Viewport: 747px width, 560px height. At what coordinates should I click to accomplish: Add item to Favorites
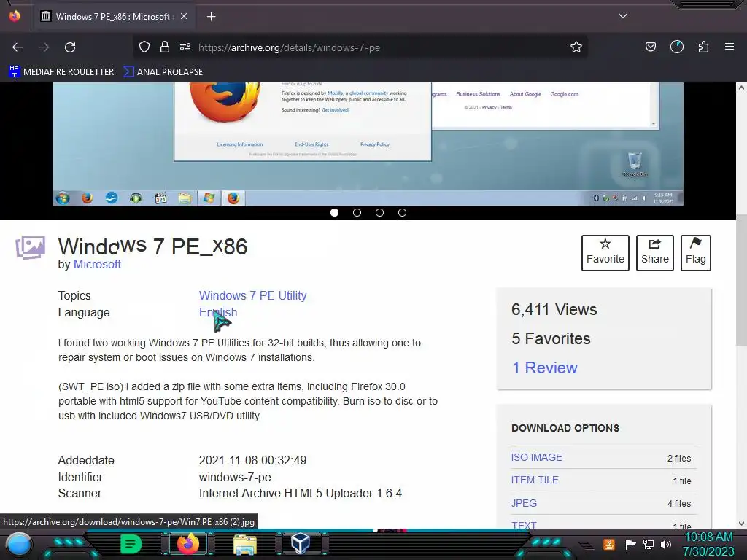[x=605, y=253]
